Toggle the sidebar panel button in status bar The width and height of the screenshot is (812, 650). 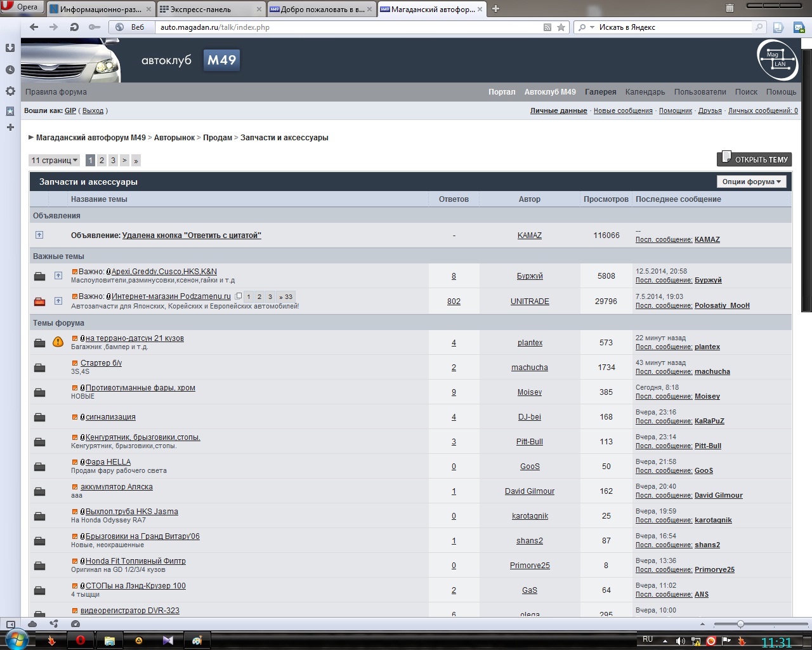coord(11,624)
